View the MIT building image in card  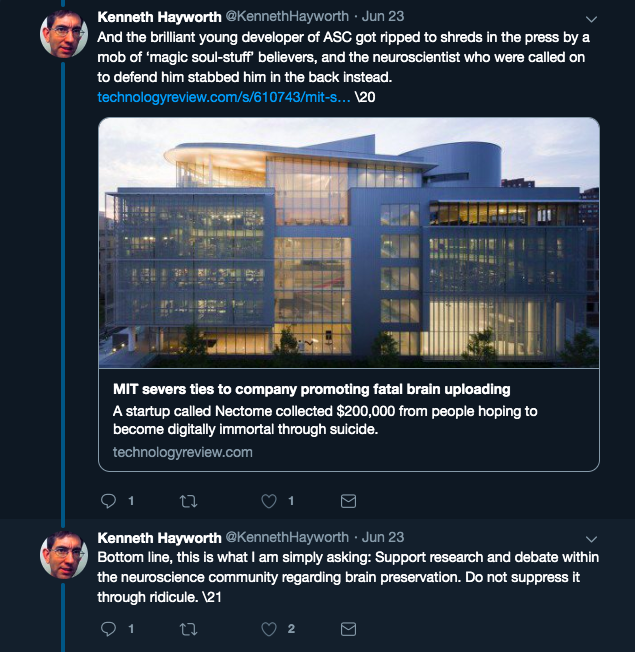pyautogui.click(x=349, y=243)
